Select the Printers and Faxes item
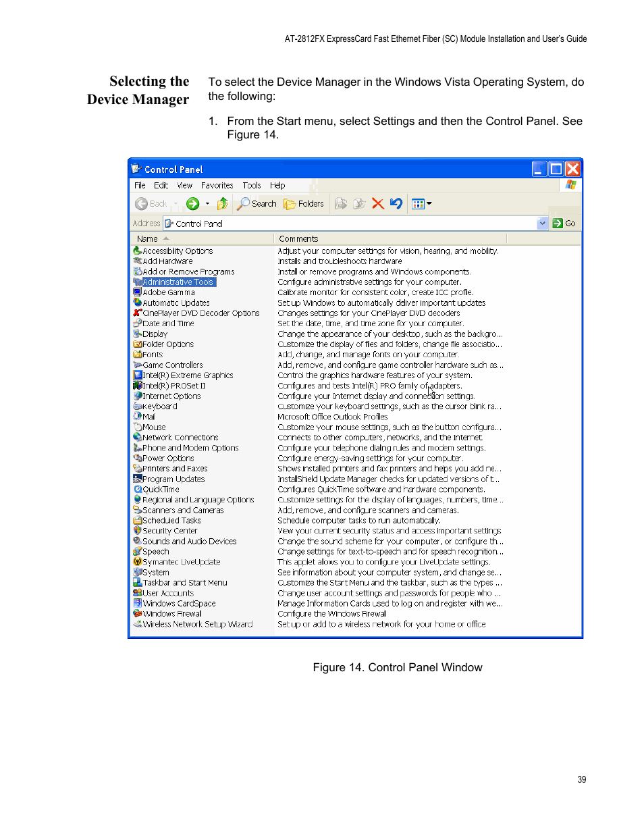Screen dimensions: 644x834 tap(170, 469)
